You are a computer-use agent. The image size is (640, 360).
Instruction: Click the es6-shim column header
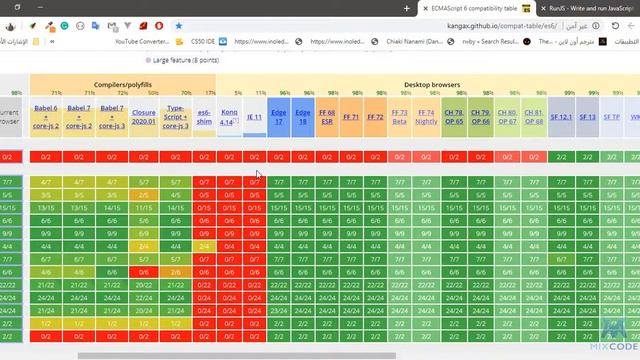tap(204, 117)
